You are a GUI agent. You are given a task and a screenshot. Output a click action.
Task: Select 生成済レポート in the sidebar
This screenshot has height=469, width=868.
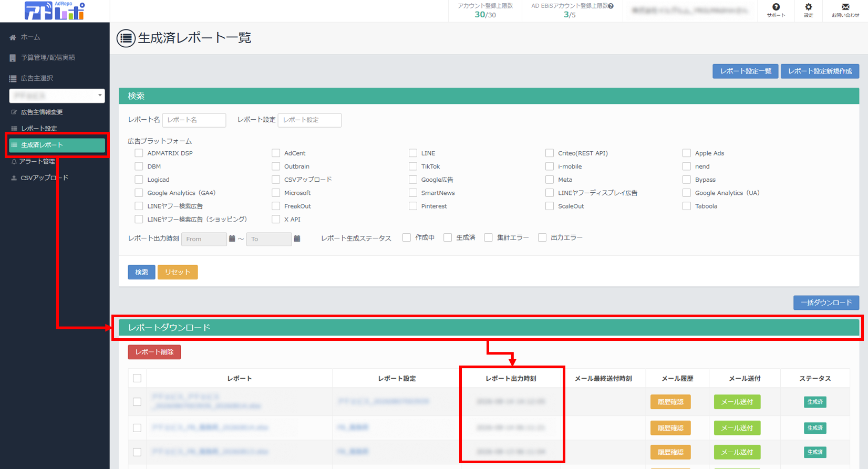pyautogui.click(x=57, y=145)
